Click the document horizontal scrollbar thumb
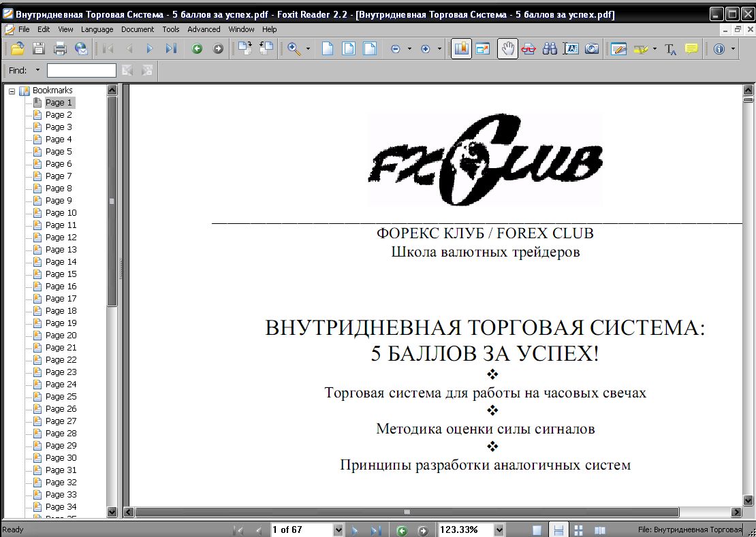This screenshot has height=537, width=756. click(407, 512)
